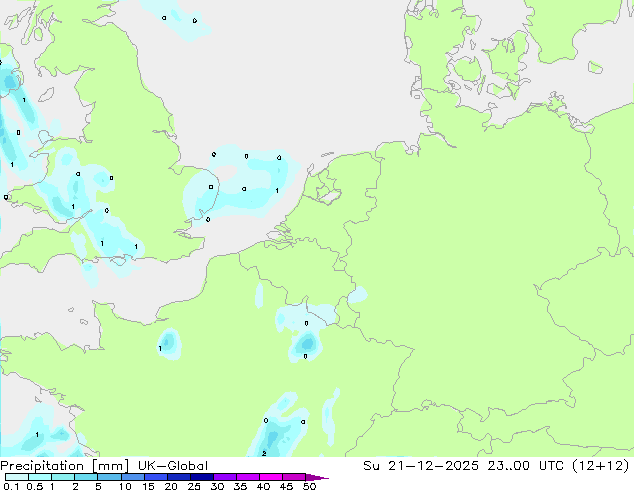Screen dimensions: 634x490
Task: Click the 20–25 mm dark blue legend swatch
Action: [178, 477]
